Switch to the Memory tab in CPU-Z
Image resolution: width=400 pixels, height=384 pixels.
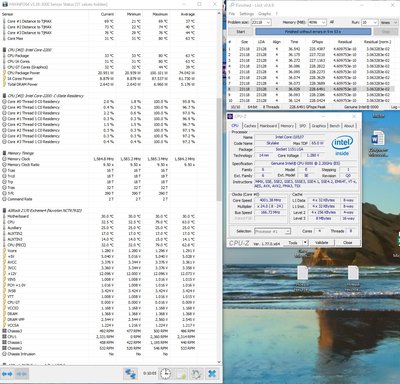[x=287, y=126]
